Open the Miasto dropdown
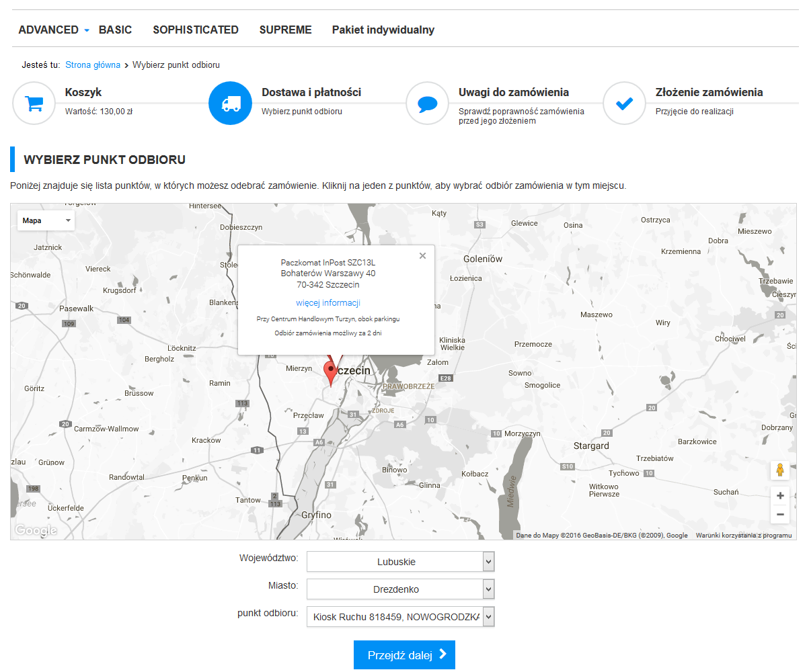The image size is (807, 672). 400,589
